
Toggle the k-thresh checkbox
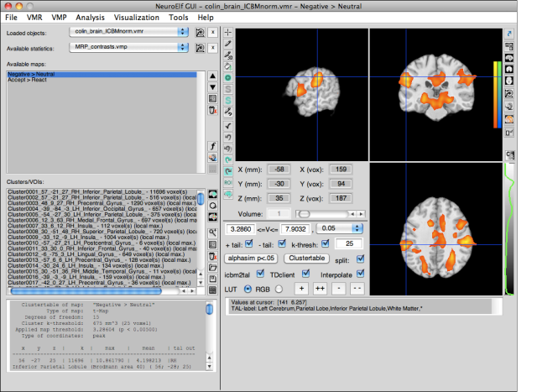326,243
